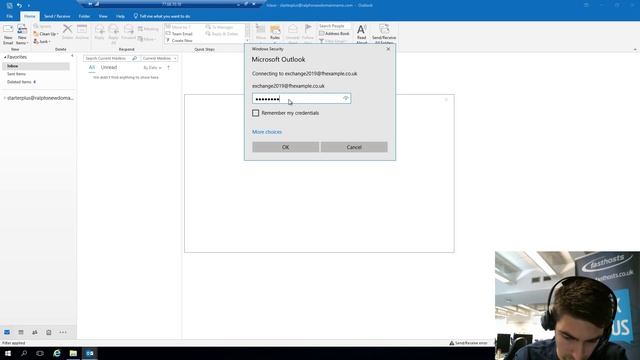
Task: Select the Sent Items folder
Action: tap(16, 74)
